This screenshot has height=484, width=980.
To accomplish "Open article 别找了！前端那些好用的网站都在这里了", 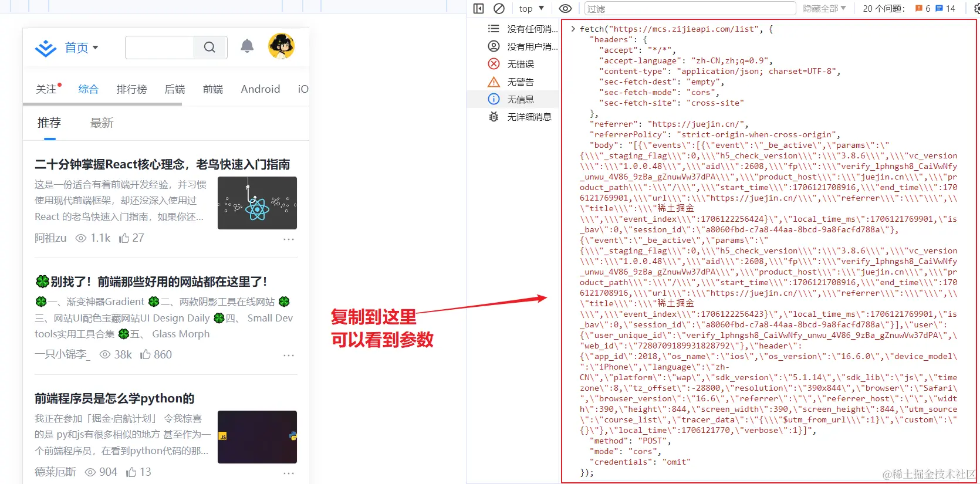I will (151, 282).
